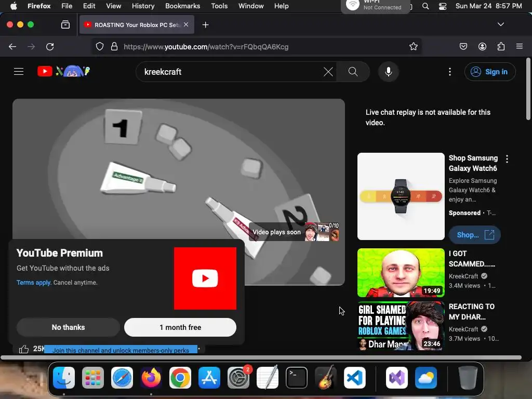This screenshot has height=399, width=532.
Task: Sign in to YouTube
Action: pyautogui.click(x=490, y=72)
